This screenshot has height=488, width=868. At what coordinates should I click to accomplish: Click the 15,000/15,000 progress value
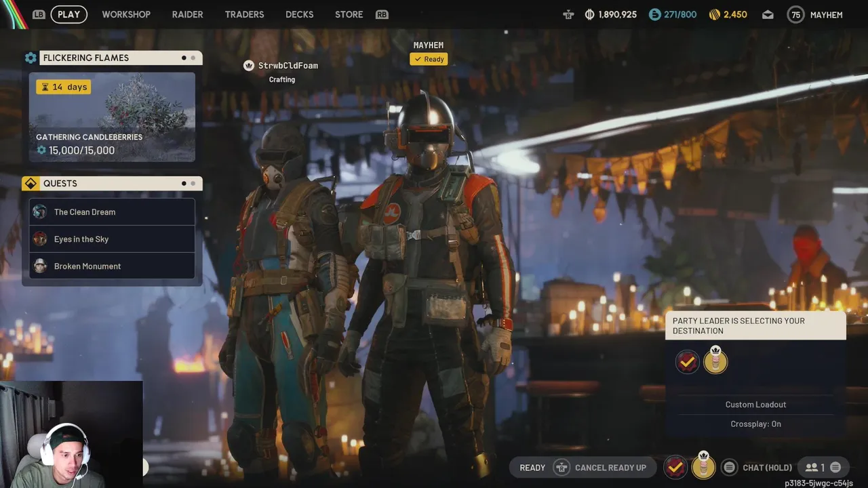pyautogui.click(x=81, y=150)
